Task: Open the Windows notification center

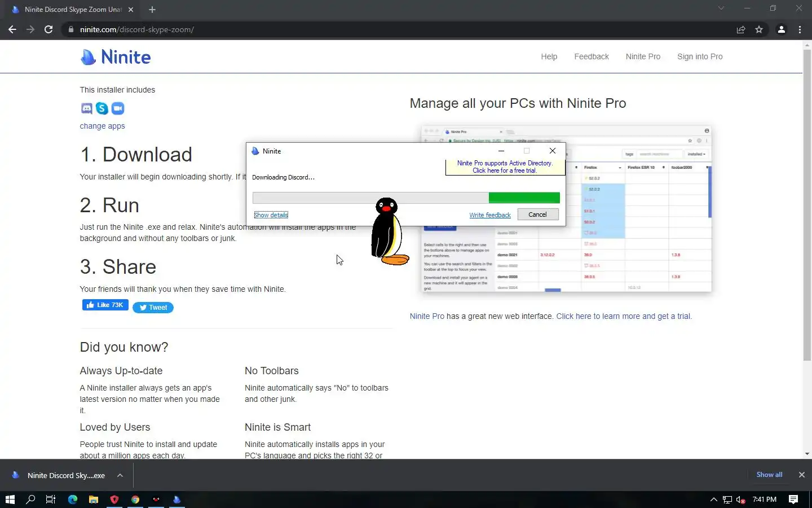Action: (x=793, y=500)
